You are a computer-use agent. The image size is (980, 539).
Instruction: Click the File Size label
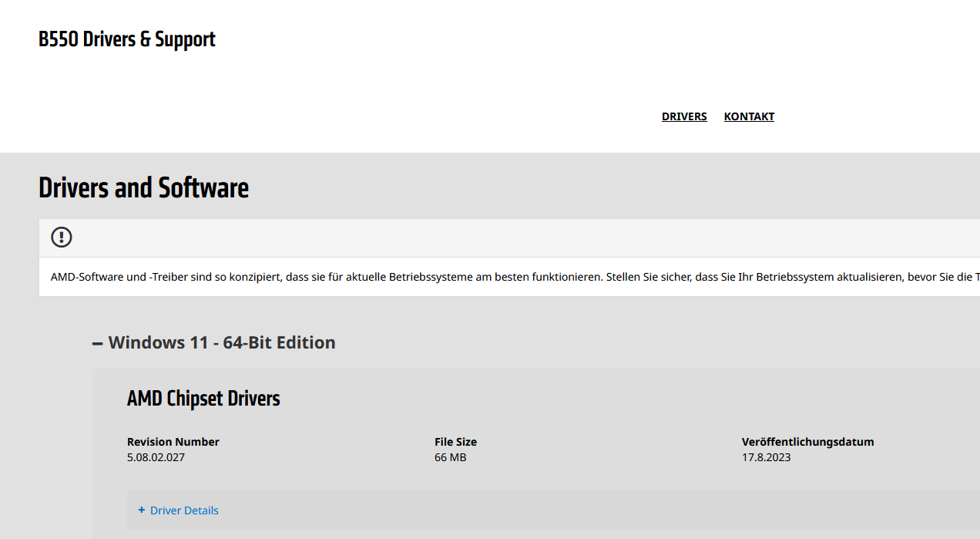click(455, 442)
